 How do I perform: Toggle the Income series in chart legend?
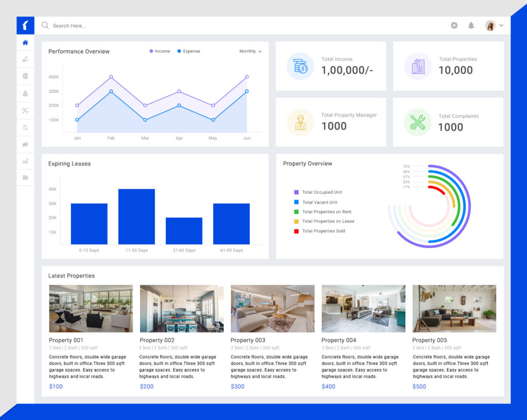160,51
